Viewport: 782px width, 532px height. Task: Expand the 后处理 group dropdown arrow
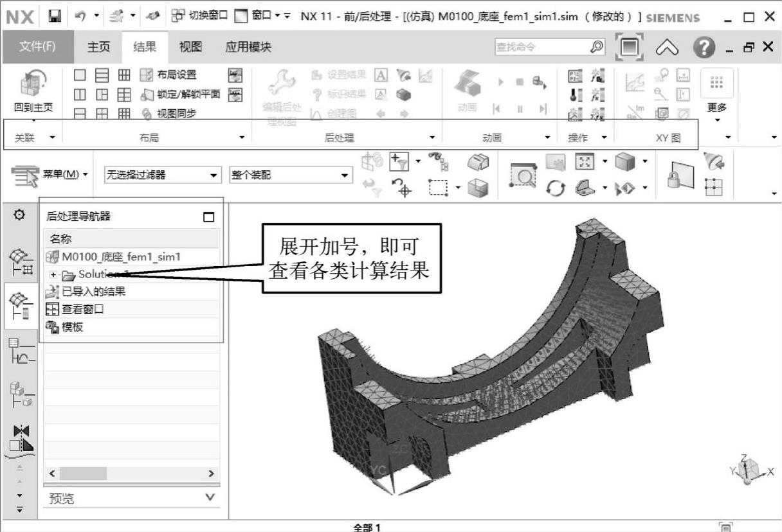(x=432, y=137)
